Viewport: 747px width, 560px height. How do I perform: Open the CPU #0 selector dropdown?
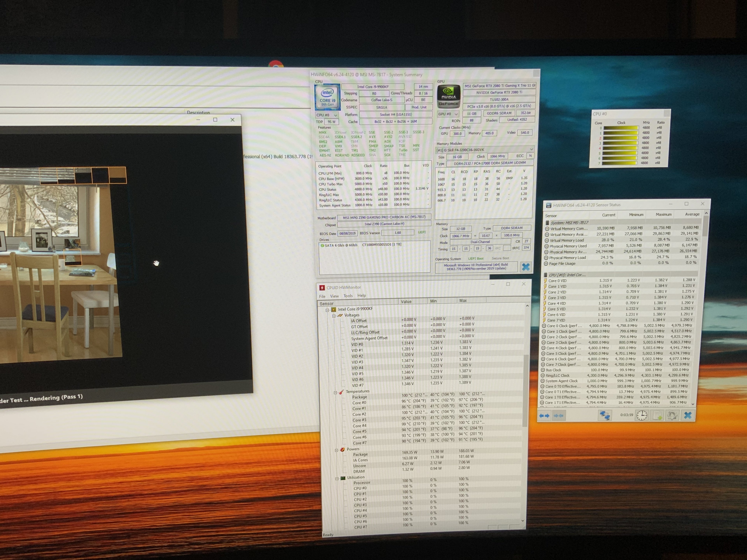click(327, 115)
